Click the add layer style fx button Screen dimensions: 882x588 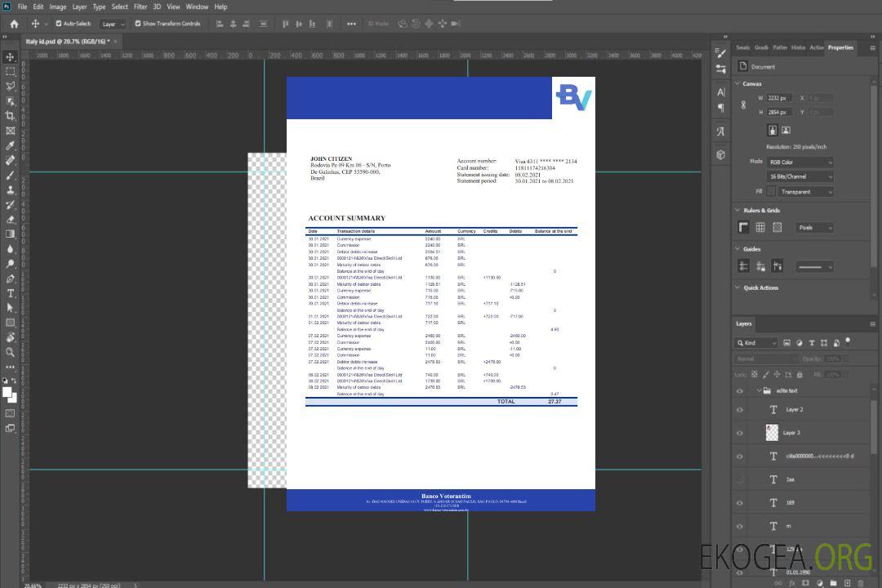point(792,583)
